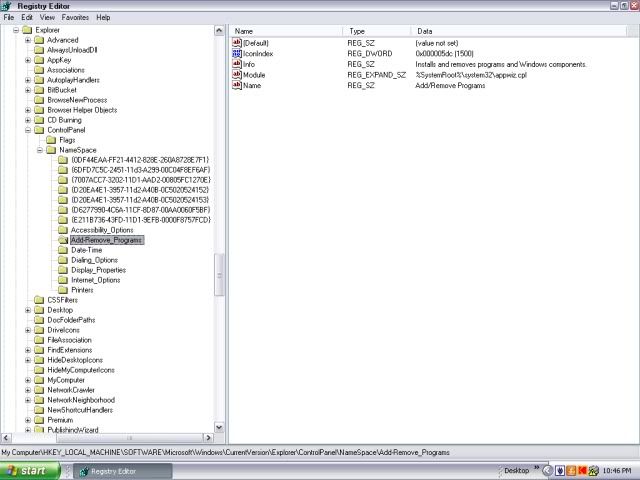This screenshot has width=640, height=480.
Task: Expand the Desktop key
Action: point(28,310)
